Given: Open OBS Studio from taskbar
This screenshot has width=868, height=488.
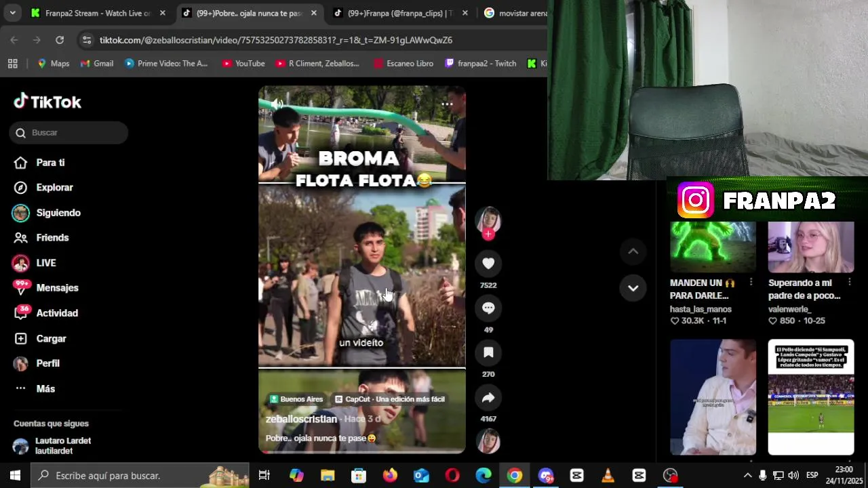Looking at the screenshot, I should (x=670, y=475).
